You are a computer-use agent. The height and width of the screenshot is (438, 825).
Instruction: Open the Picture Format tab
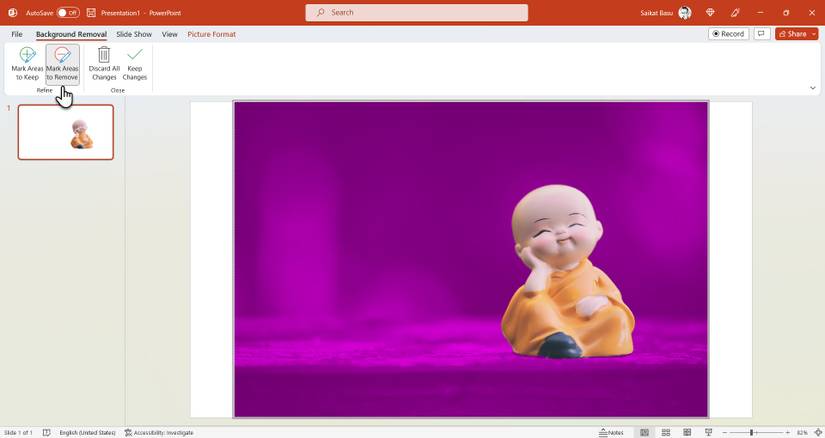click(x=212, y=34)
